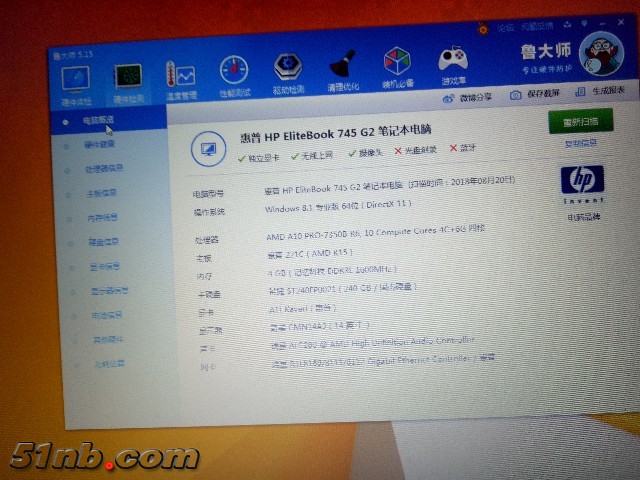
Task: Click the 复制信息 copy info link
Action: coord(580,144)
